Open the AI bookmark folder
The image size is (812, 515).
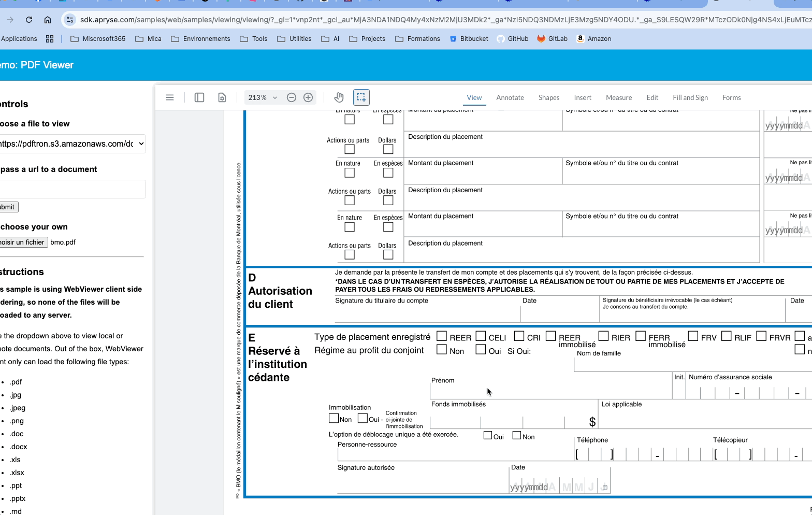click(330, 39)
